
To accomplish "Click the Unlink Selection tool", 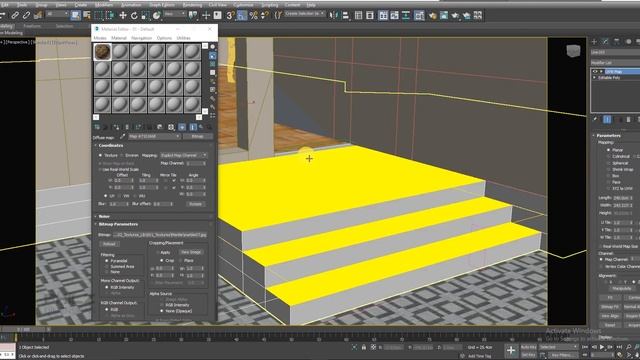I will click(27, 16).
